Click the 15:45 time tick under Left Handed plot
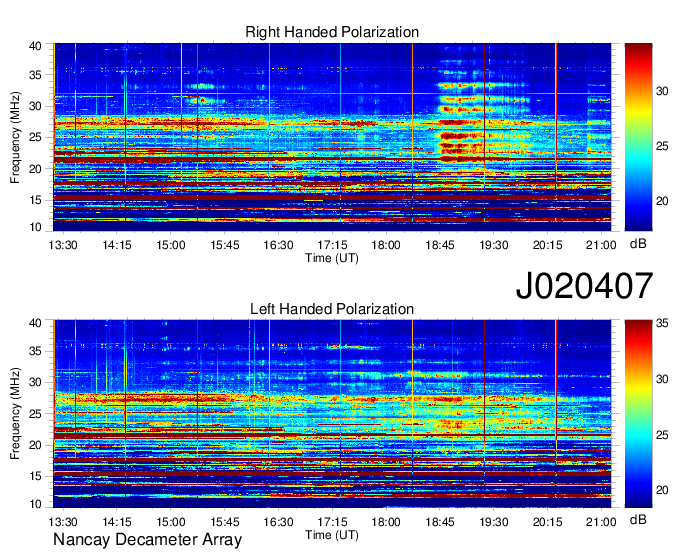 (x=225, y=522)
